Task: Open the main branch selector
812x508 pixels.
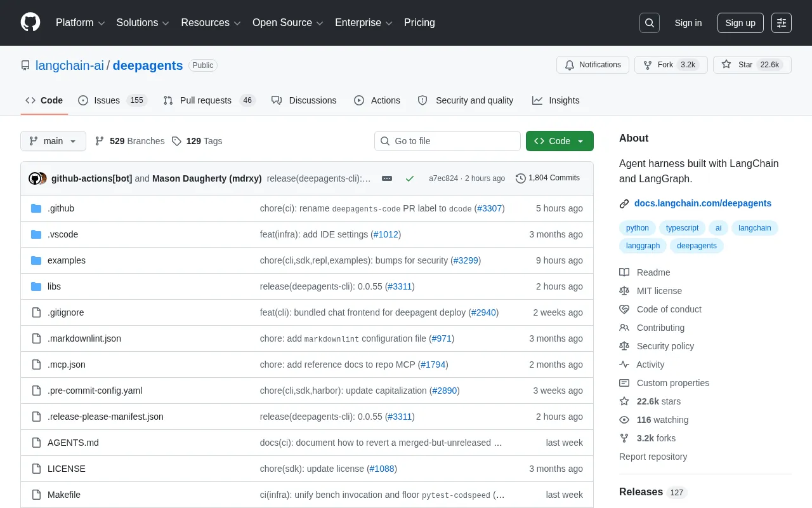Action: click(x=53, y=141)
